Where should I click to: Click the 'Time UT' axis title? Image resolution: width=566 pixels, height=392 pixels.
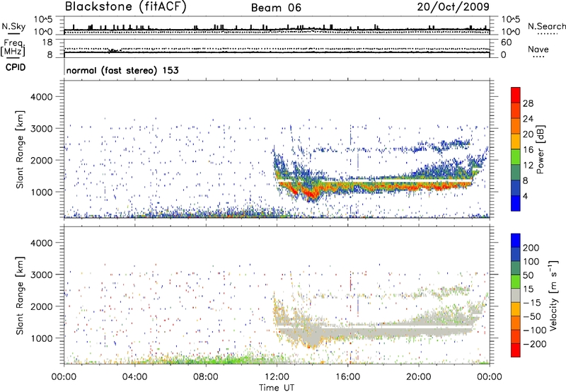[277, 388]
